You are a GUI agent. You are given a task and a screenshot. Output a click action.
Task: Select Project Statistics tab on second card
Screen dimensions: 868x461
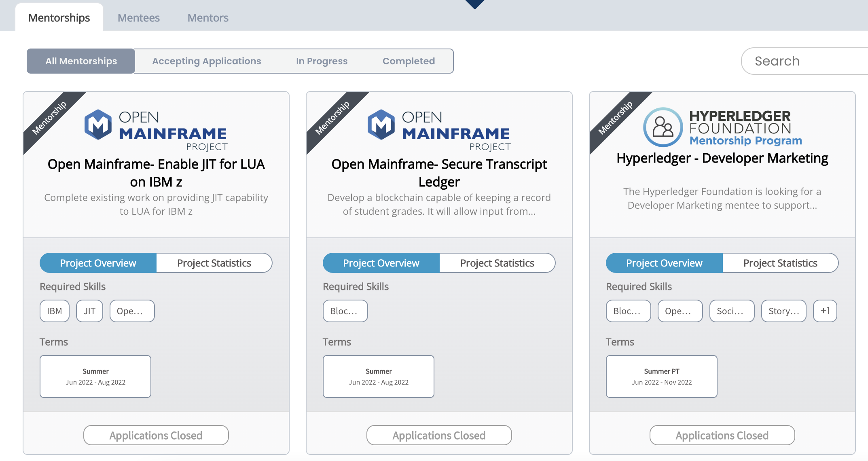[497, 263]
